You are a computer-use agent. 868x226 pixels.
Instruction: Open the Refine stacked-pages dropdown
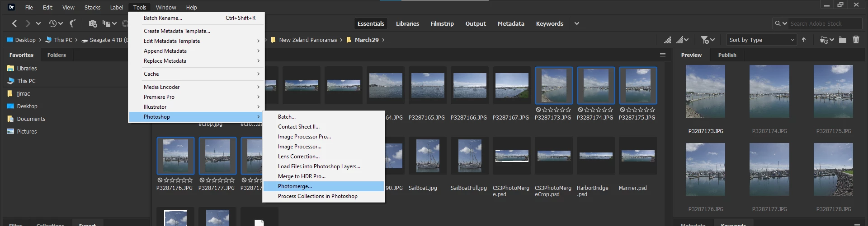click(109, 23)
